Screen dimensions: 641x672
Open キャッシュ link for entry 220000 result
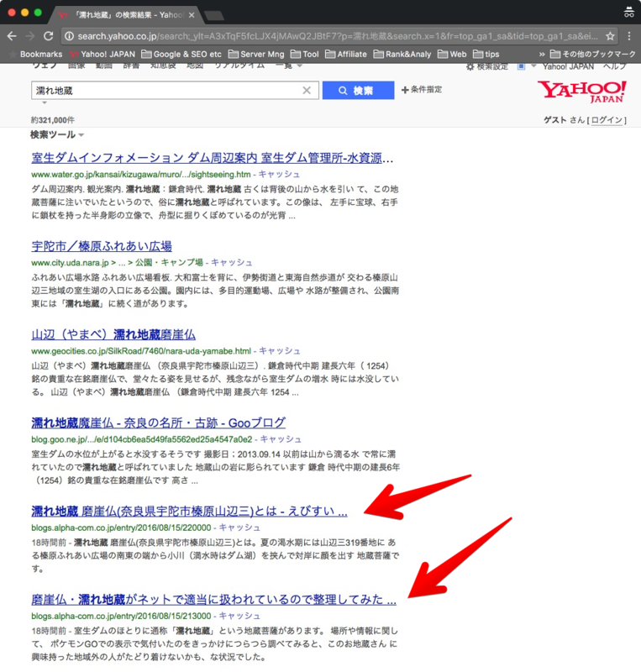[x=239, y=528]
